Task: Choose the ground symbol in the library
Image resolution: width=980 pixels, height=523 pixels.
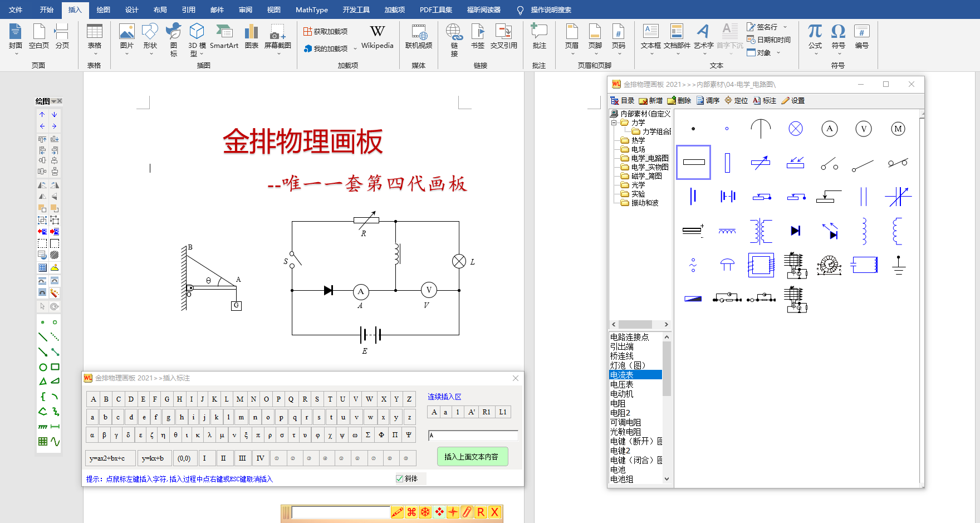Action: click(898, 265)
